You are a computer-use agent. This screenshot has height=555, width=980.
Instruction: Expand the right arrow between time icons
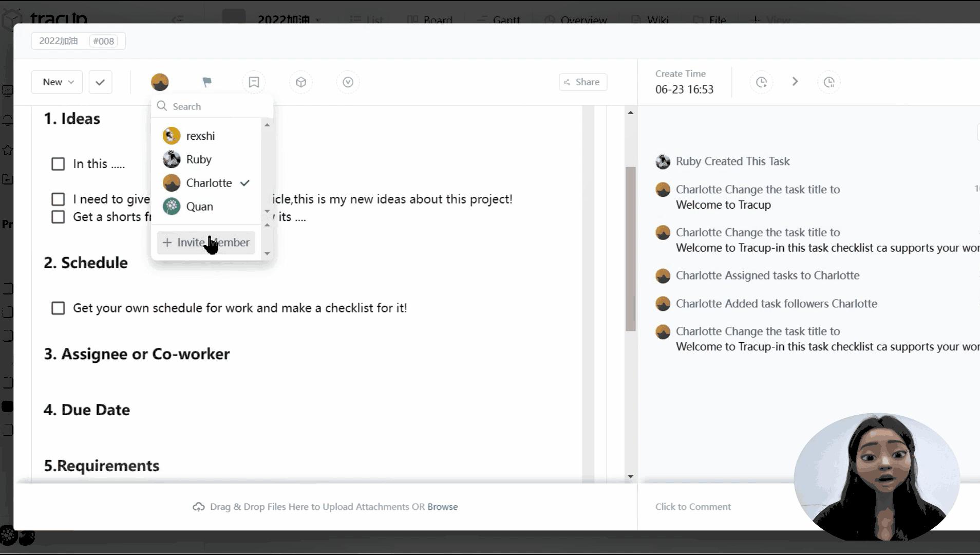795,82
